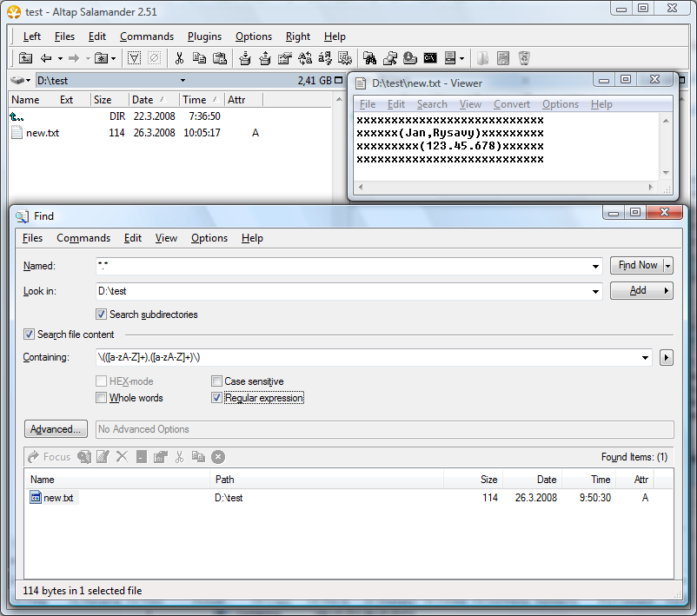
Task: Click the convert icon with á letters
Action: [325, 58]
